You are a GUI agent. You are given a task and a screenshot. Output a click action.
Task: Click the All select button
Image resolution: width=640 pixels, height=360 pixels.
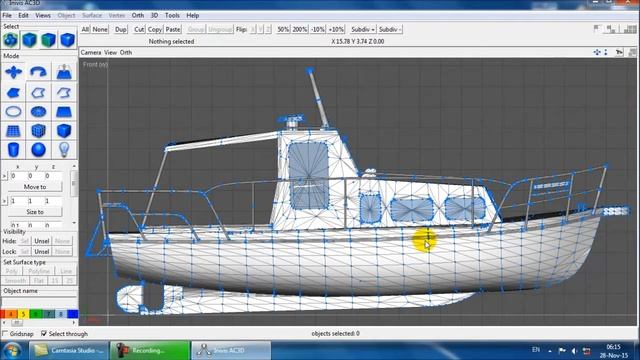click(85, 29)
